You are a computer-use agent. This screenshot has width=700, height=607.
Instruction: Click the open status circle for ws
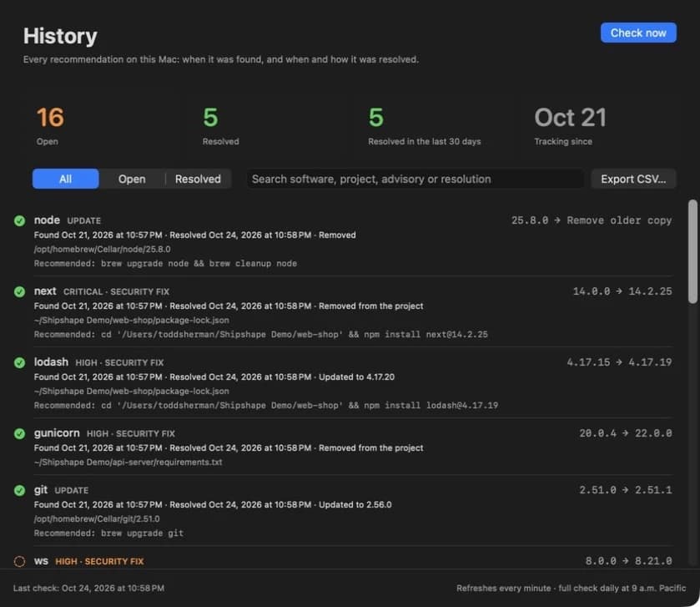click(19, 561)
